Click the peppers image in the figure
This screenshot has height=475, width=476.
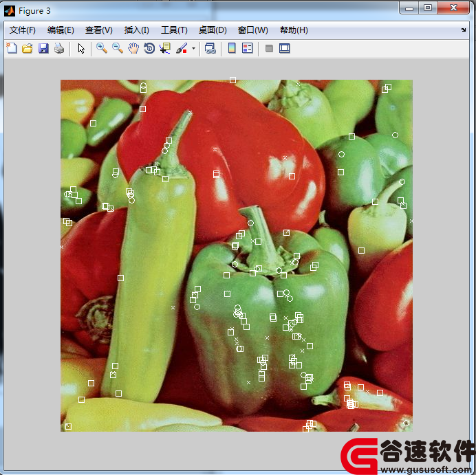tap(237, 256)
